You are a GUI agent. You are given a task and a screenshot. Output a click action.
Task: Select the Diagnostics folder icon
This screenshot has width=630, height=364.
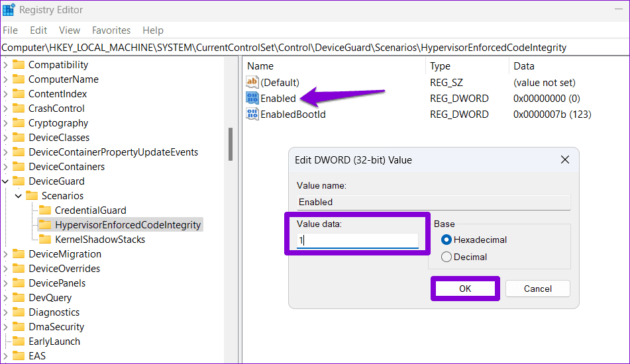pyautogui.click(x=19, y=312)
